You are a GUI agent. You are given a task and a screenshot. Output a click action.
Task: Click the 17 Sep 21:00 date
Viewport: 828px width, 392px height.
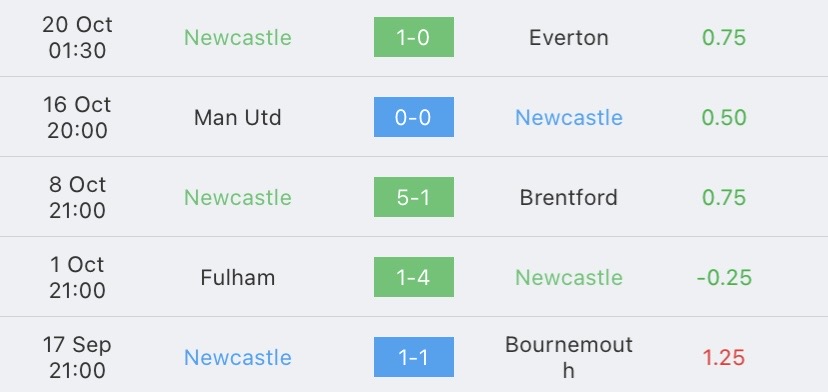tap(78, 358)
